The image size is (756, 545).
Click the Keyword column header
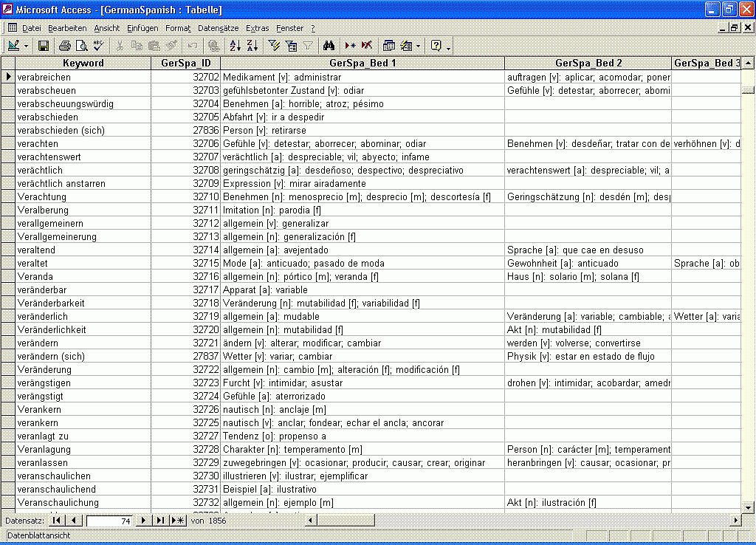[83, 63]
